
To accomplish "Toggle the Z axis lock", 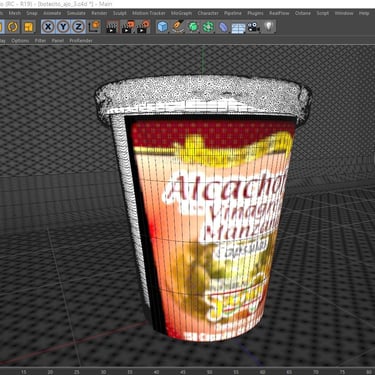I will tap(78, 27).
